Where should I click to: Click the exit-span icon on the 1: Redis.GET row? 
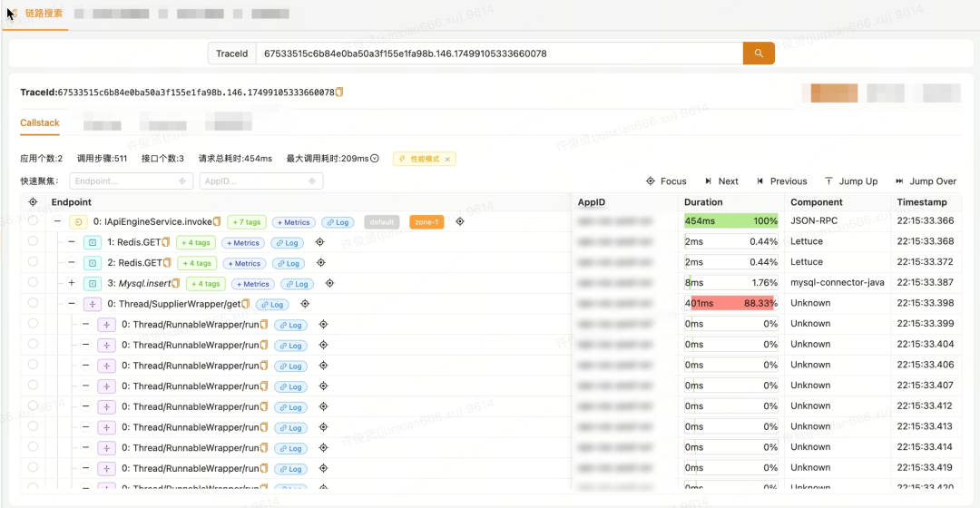pos(93,242)
